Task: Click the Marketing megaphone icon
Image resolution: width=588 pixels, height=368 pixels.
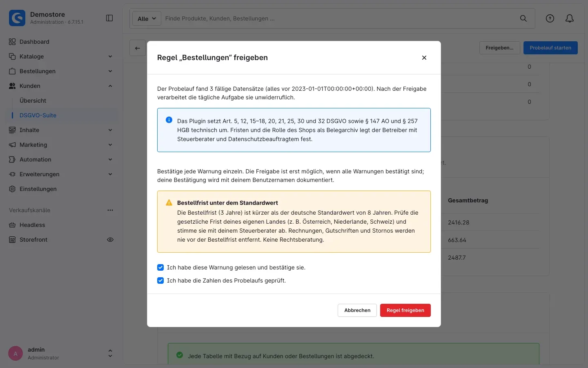Action: pos(12,145)
